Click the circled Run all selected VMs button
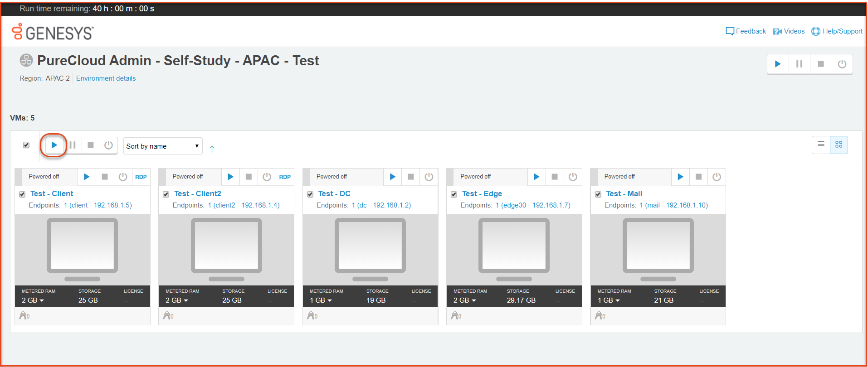The width and height of the screenshot is (868, 367). (54, 145)
